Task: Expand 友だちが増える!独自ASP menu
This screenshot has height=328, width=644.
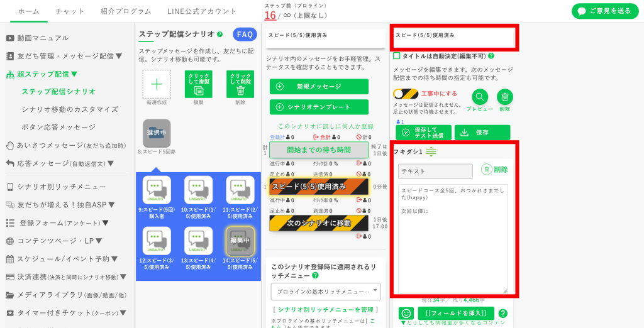Action: [x=60, y=204]
